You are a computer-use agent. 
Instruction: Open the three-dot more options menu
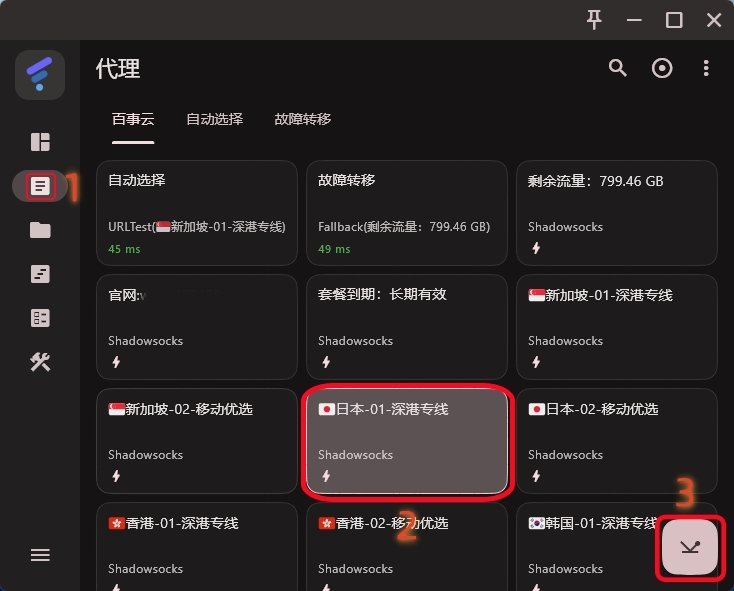coord(706,68)
